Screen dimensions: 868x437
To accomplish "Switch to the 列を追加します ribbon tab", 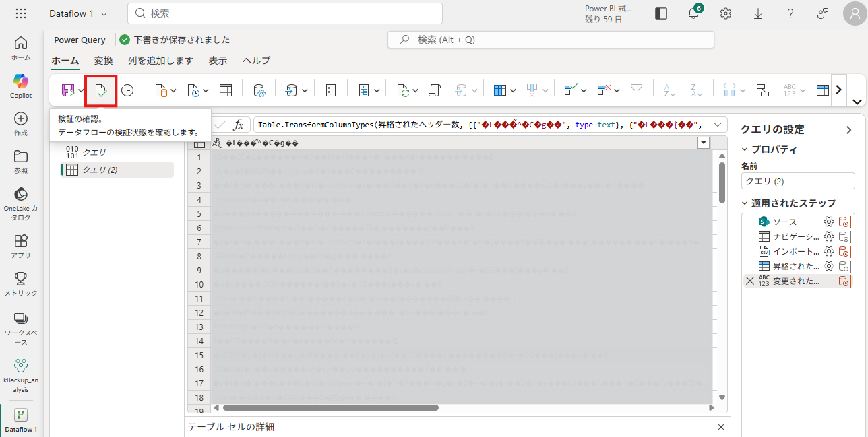I will 160,61.
